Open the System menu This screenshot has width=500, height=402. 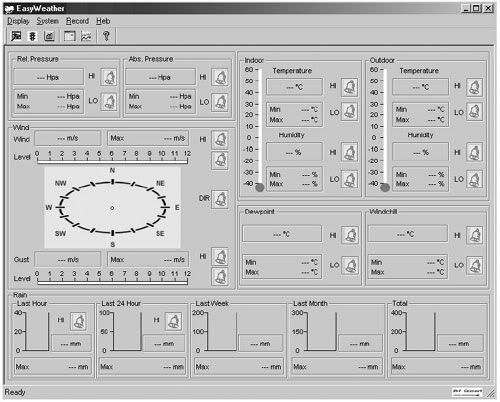point(47,21)
